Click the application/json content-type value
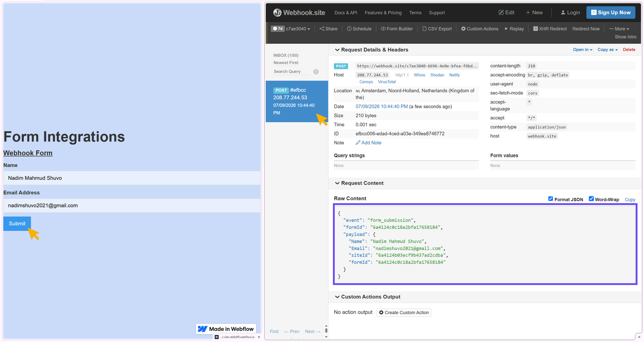 tap(547, 127)
